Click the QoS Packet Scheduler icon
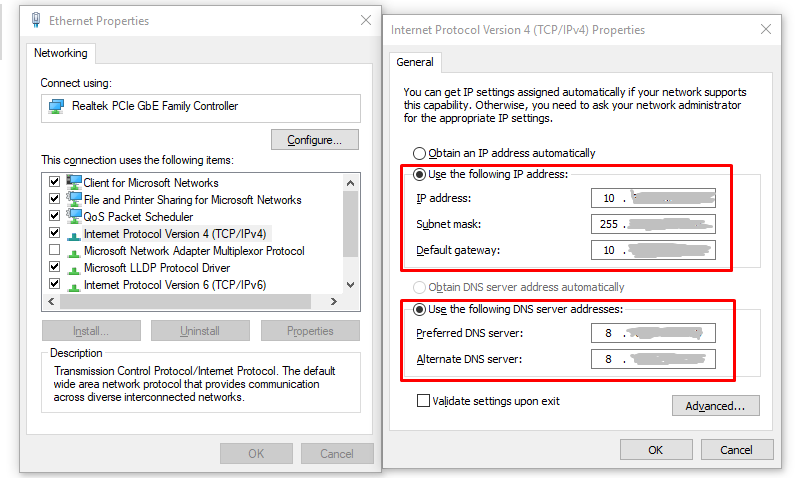This screenshot has height=478, width=806. point(74,216)
